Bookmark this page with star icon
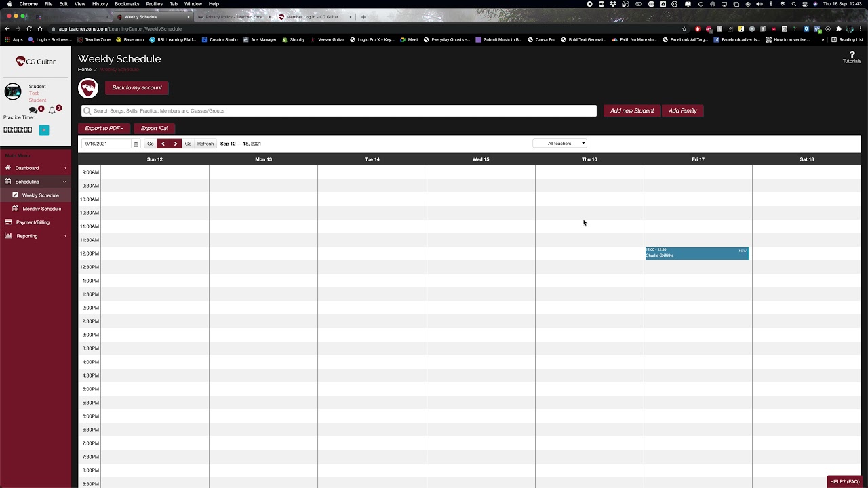868x488 pixels. pos(684,29)
